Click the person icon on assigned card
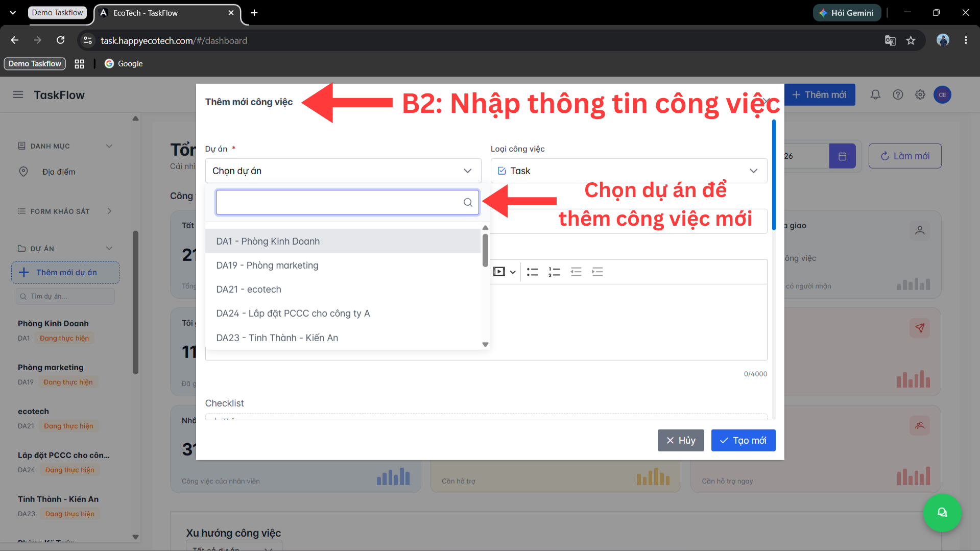This screenshot has height=551, width=980. tap(920, 231)
